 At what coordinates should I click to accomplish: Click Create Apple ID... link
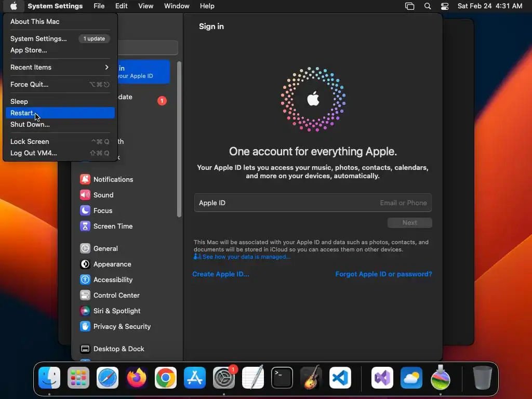tap(220, 274)
